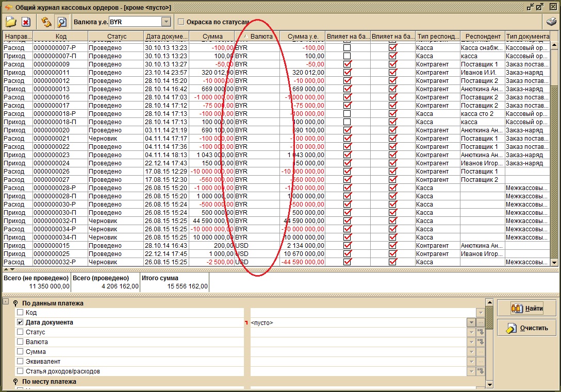
Task: Select row with code 0000000032-Р
Action: [276, 262]
